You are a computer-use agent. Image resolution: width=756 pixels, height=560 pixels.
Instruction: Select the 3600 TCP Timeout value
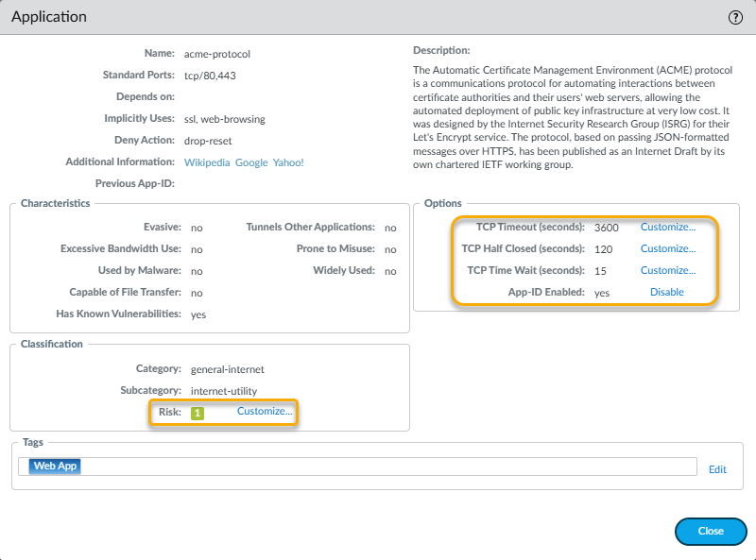click(x=606, y=228)
